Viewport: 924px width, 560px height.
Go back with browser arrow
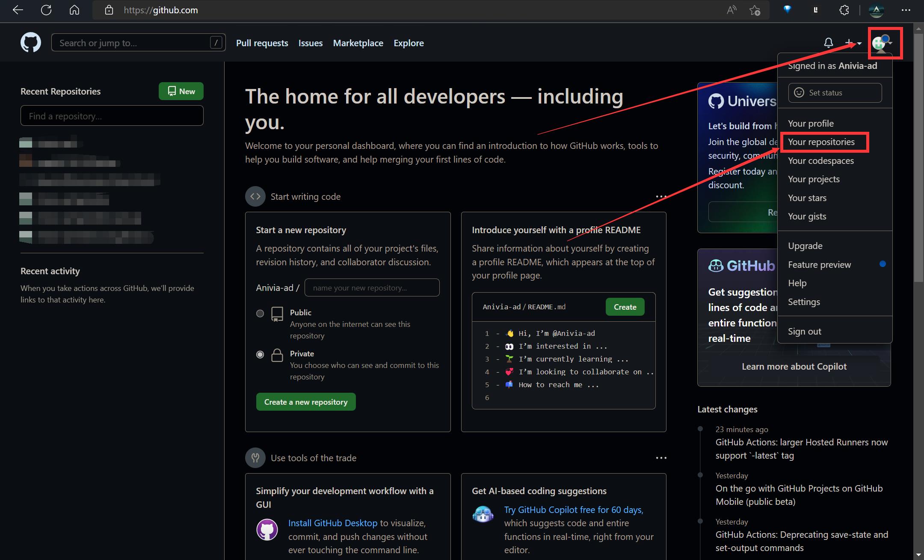click(18, 10)
